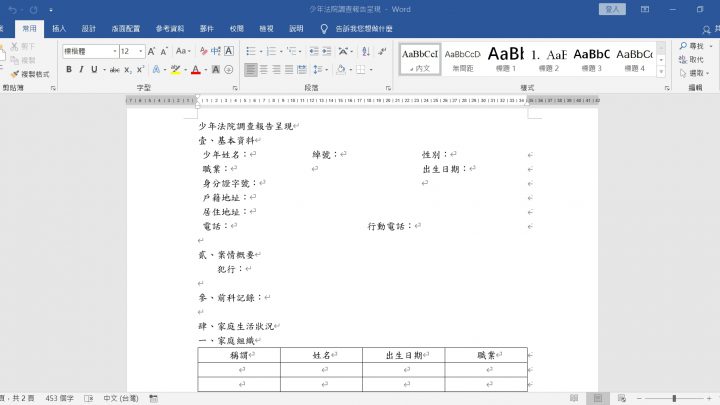Screen dimensions: 720x405
Task: Apply italic to selected text
Action: tap(81, 70)
